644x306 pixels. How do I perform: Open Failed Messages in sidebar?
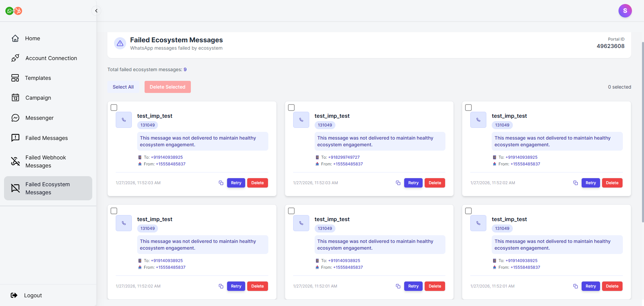coord(46,138)
